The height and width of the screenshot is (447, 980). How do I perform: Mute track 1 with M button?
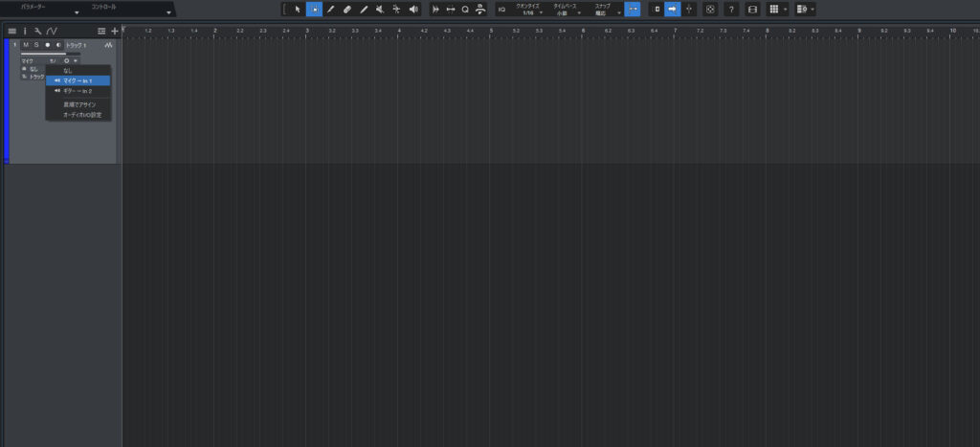coord(26,45)
